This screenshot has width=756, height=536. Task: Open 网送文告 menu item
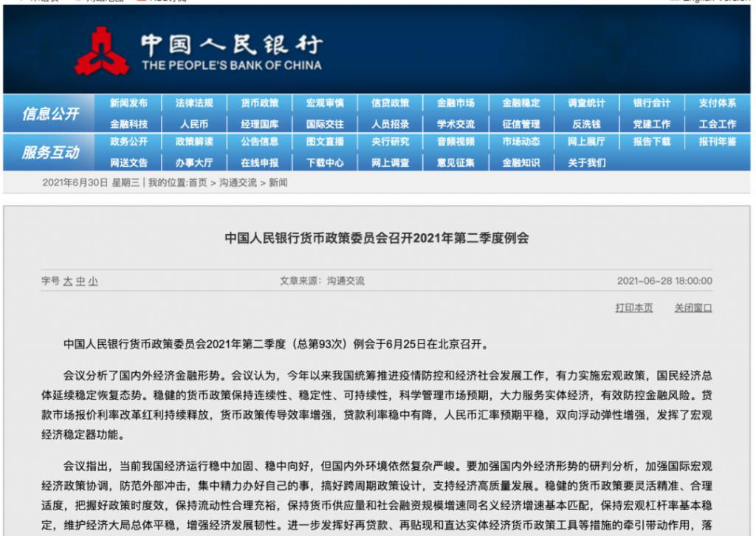click(128, 163)
